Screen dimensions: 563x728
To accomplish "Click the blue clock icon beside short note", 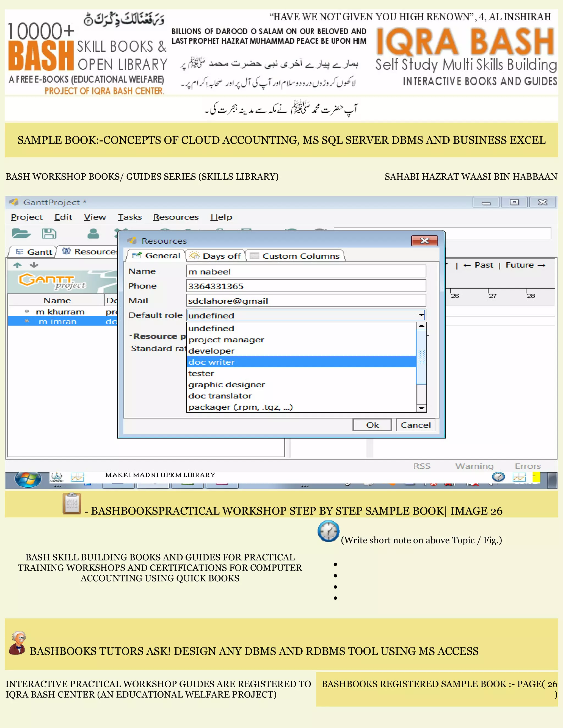I will tap(329, 531).
